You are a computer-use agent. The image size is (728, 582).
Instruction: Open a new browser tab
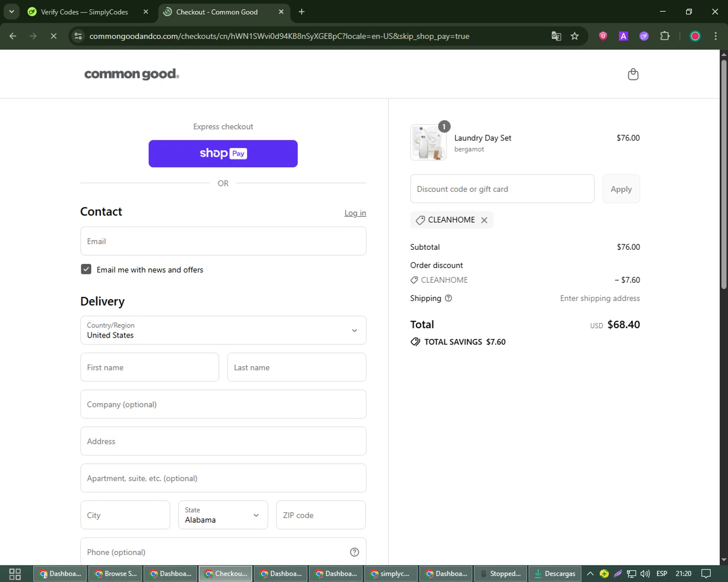click(301, 12)
